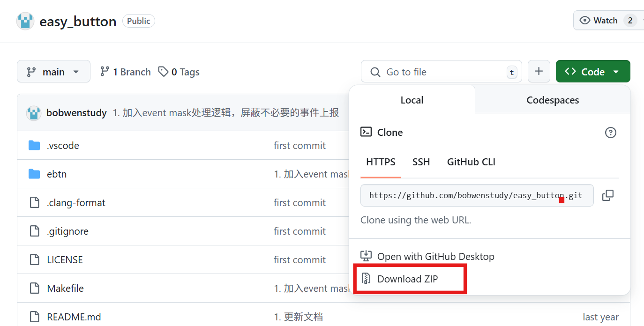Click the Watch count badge 2
This screenshot has width=644, height=326.
click(630, 21)
